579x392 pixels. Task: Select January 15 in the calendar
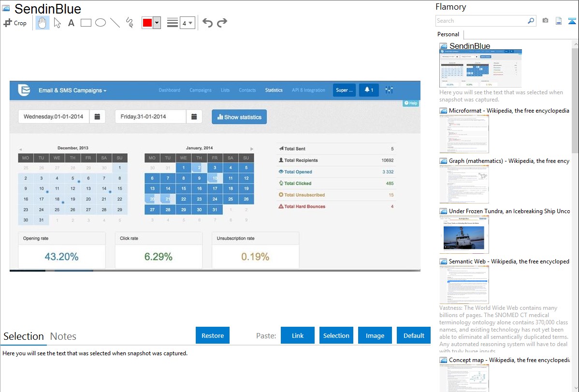coord(184,189)
